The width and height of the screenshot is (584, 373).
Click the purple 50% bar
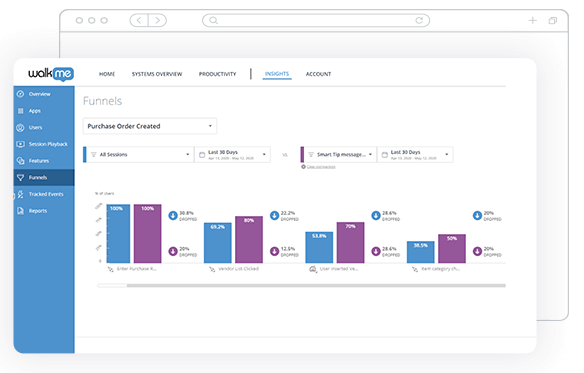point(452,249)
